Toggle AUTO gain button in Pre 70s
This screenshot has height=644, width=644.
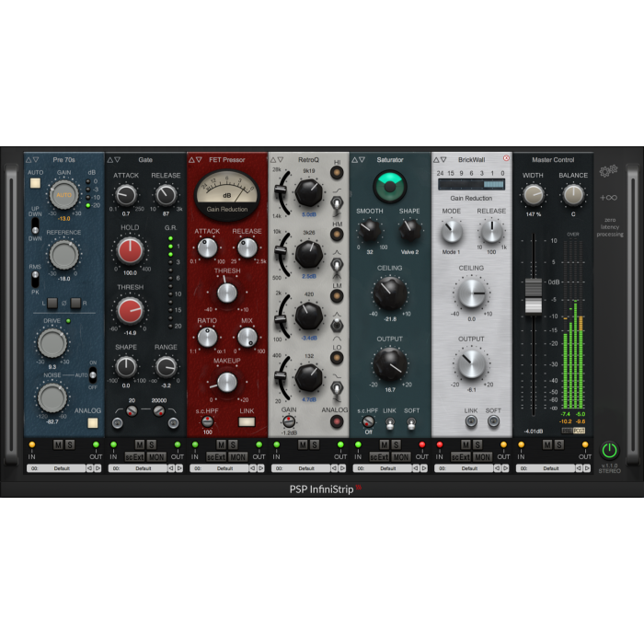35,183
